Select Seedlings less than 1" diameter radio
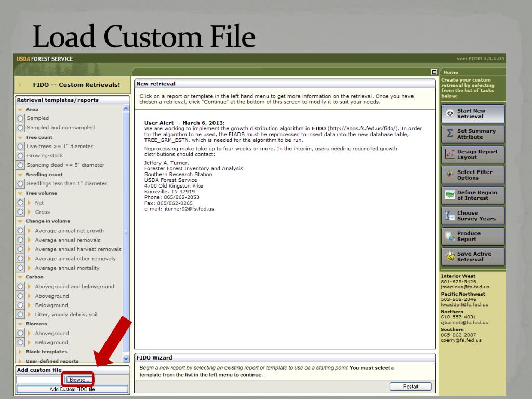This screenshot has width=532, height=399. point(20,183)
